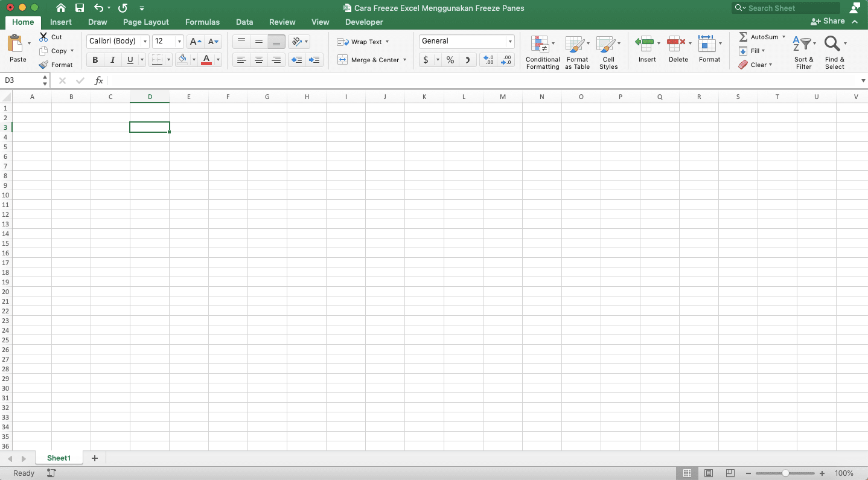This screenshot has width=868, height=480.
Task: Open the Conditional Formatting menu
Action: coord(543,52)
